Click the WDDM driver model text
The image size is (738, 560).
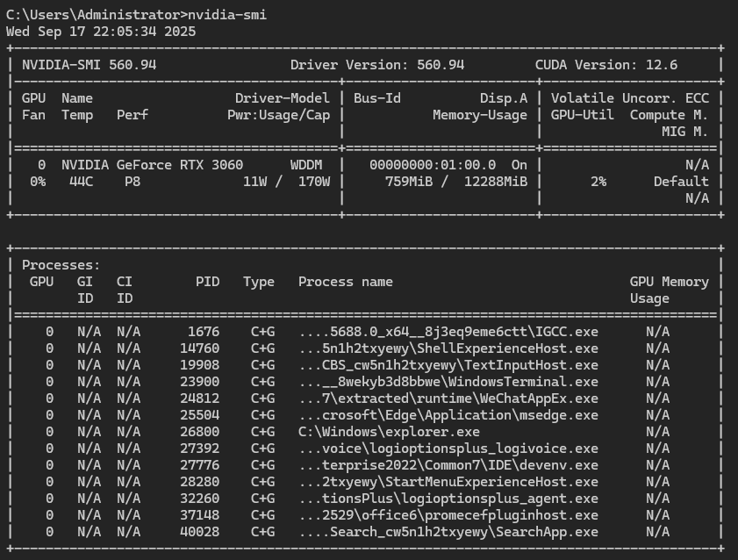tap(306, 165)
